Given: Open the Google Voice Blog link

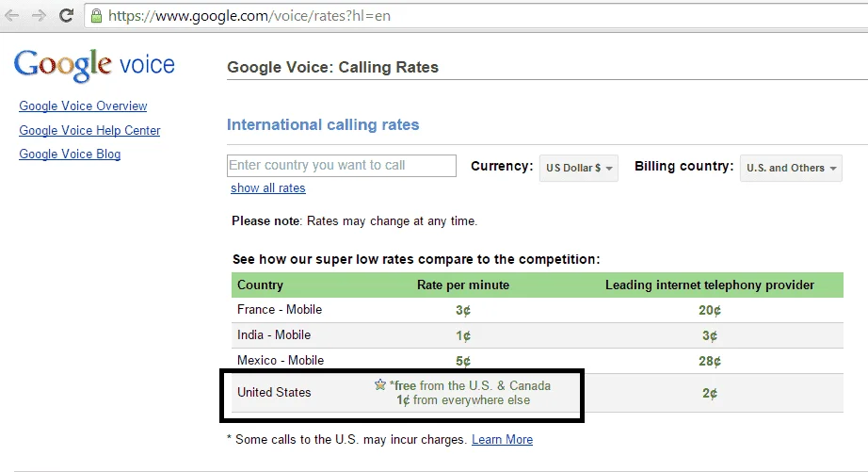Looking at the screenshot, I should click(x=70, y=154).
